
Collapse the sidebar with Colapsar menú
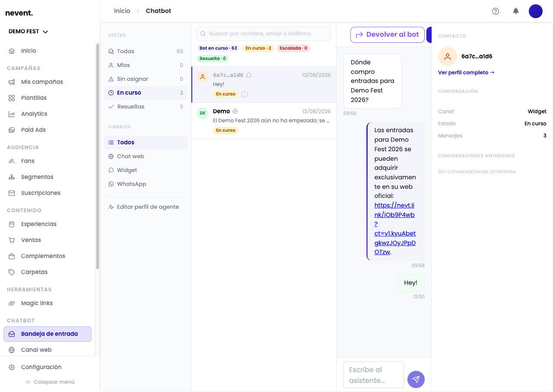(x=50, y=382)
